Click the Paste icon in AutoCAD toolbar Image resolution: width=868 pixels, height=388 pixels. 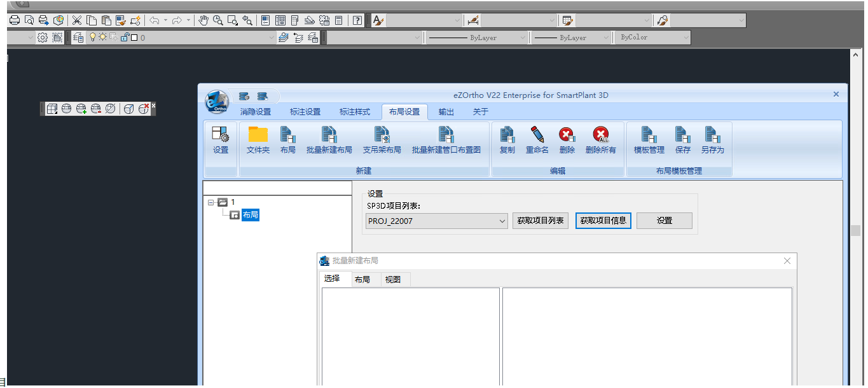click(106, 20)
